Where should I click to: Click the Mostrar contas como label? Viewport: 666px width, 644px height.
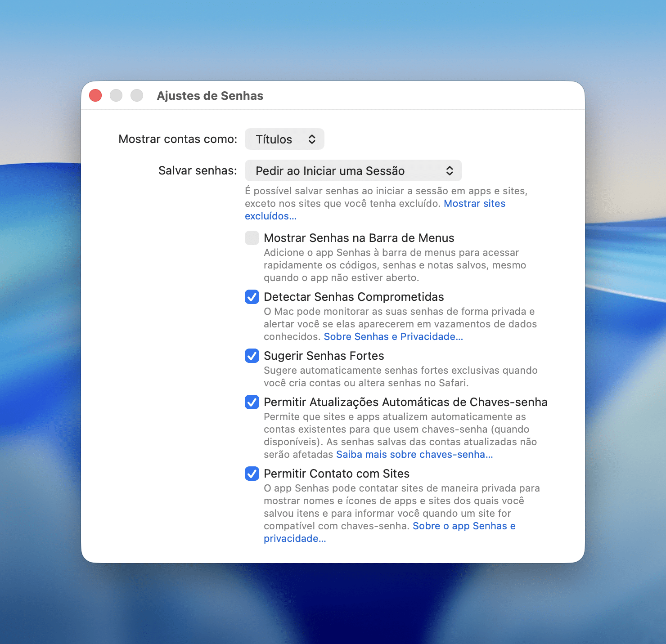point(178,139)
